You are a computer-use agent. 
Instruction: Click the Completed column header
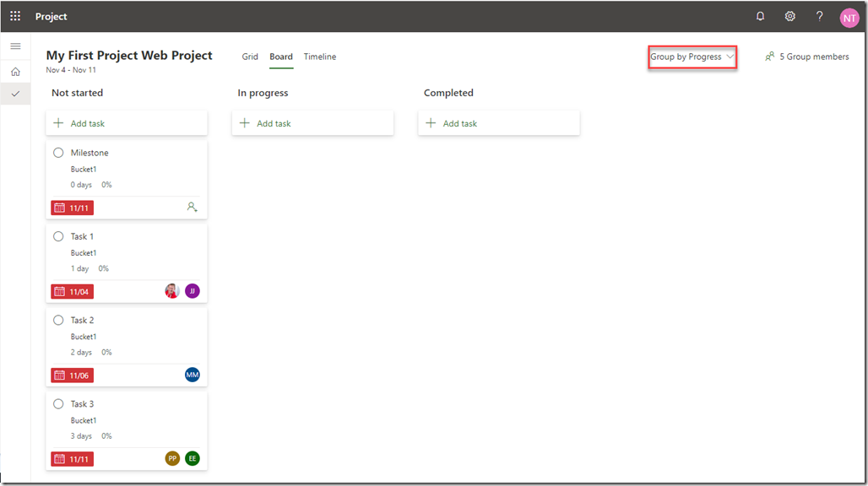pos(448,93)
